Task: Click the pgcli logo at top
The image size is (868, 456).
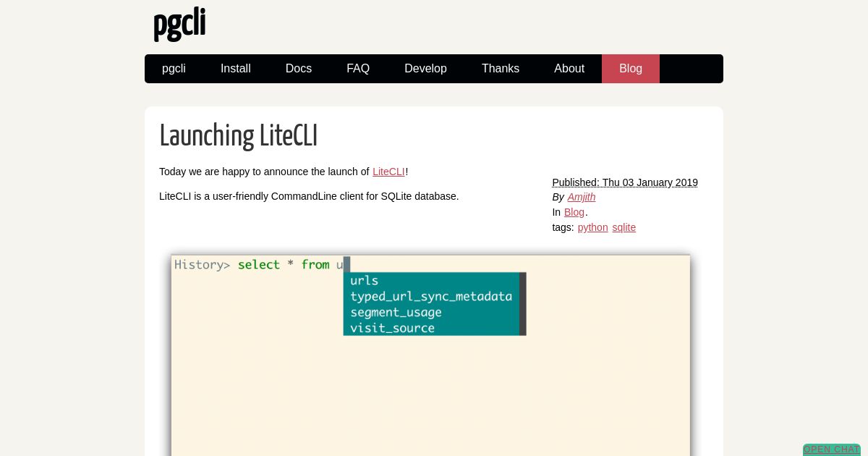Action: coord(179,25)
